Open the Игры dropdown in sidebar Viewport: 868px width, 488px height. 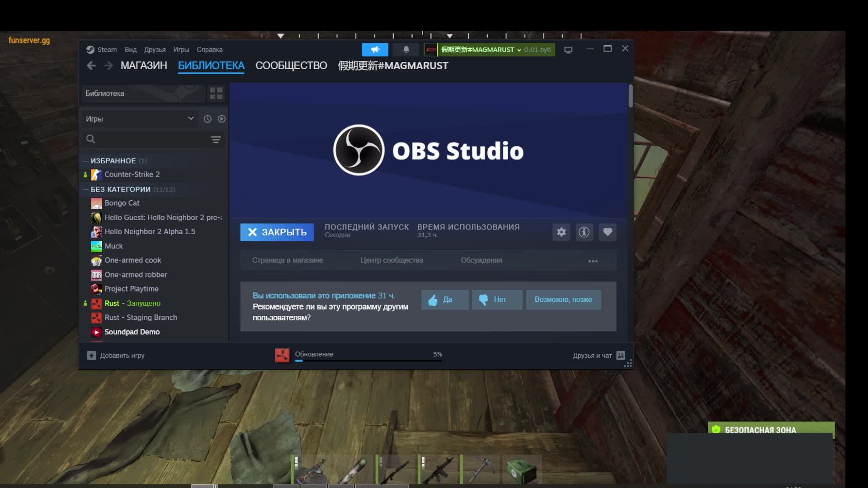(139, 119)
